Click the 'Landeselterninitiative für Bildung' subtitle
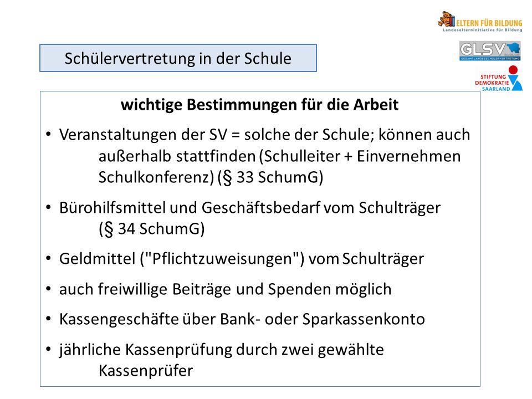 [x=482, y=30]
